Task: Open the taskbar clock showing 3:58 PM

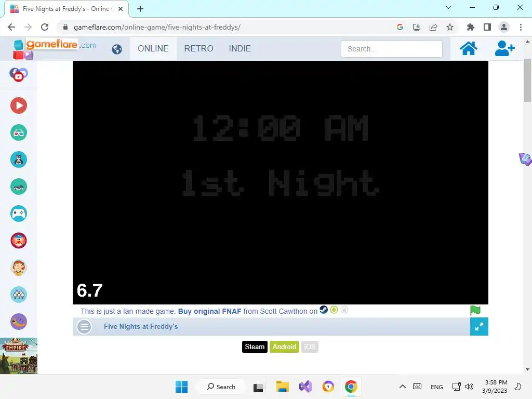Action: [495, 387]
